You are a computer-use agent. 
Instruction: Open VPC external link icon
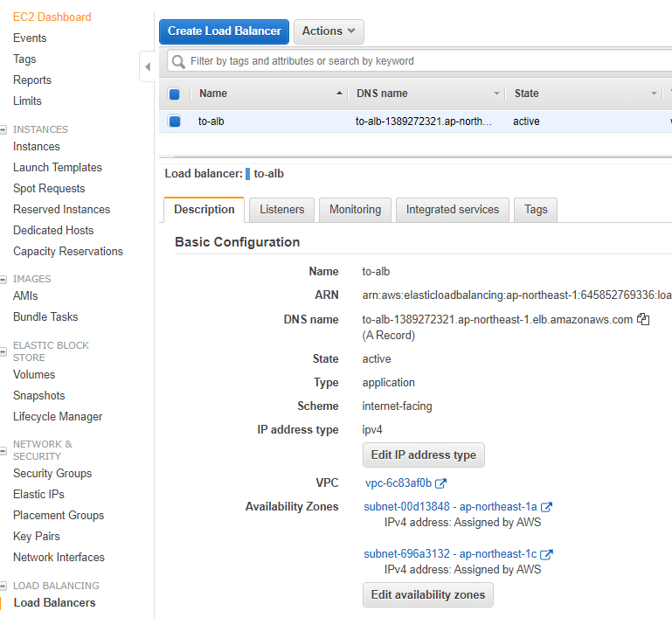[440, 483]
